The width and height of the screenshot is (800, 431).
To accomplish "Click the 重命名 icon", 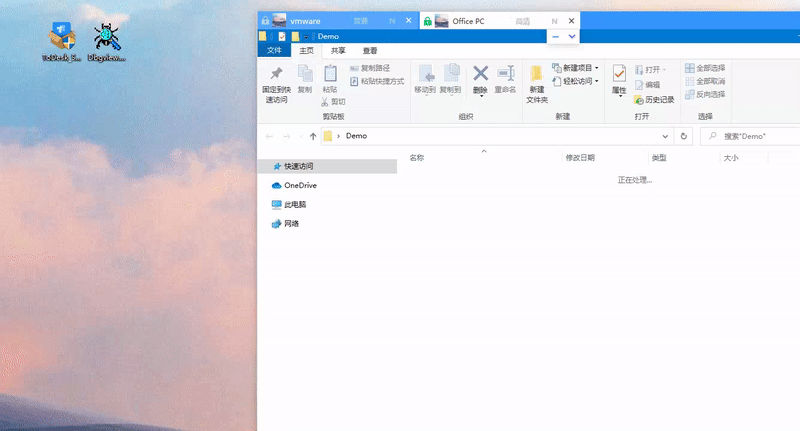I will click(506, 73).
